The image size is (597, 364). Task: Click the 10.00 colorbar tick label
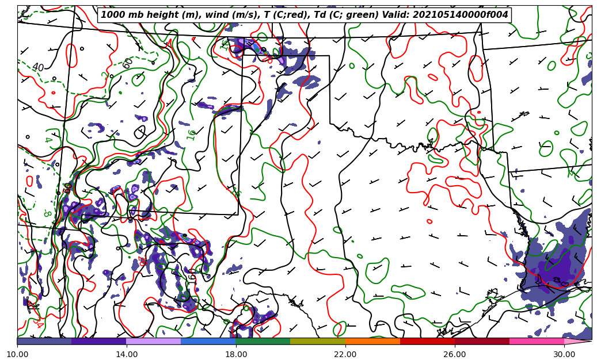(x=17, y=354)
